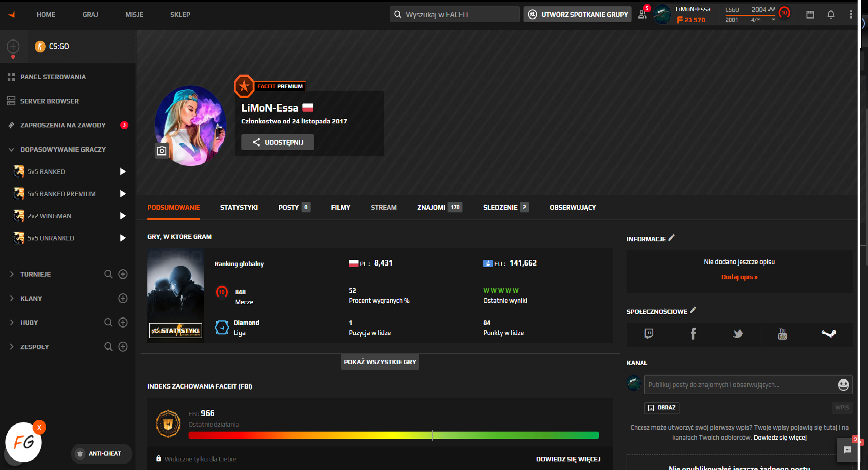Viewport: 868px width, 470px height.
Task: Attach an image with the Obraz button
Action: point(661,408)
